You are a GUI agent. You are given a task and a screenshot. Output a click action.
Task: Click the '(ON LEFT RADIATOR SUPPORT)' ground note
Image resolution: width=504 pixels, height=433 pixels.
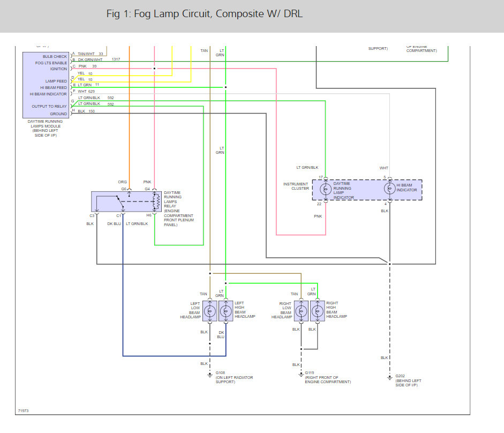click(x=234, y=380)
